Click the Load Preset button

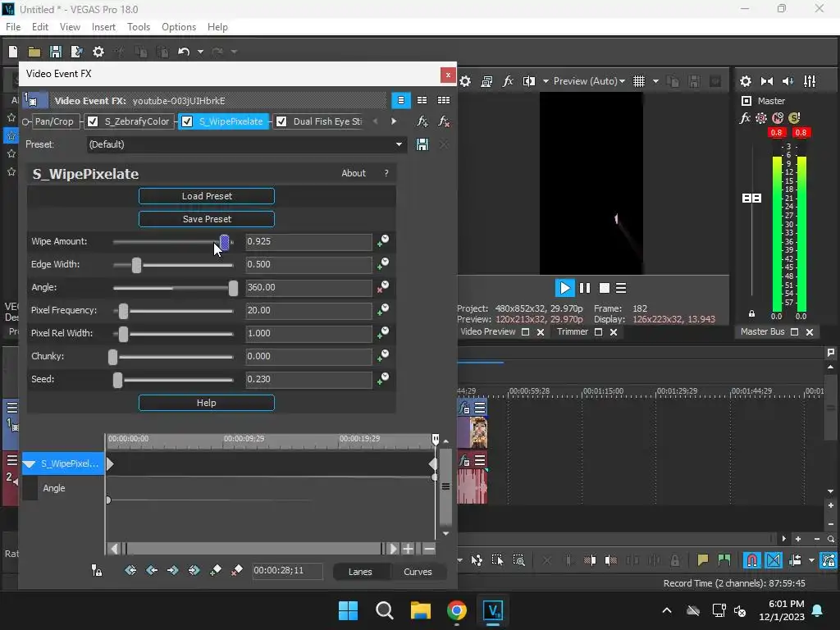click(x=207, y=196)
